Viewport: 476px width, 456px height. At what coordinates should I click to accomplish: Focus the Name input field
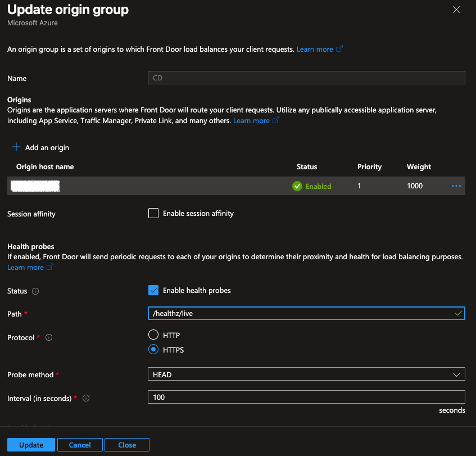coord(306,78)
